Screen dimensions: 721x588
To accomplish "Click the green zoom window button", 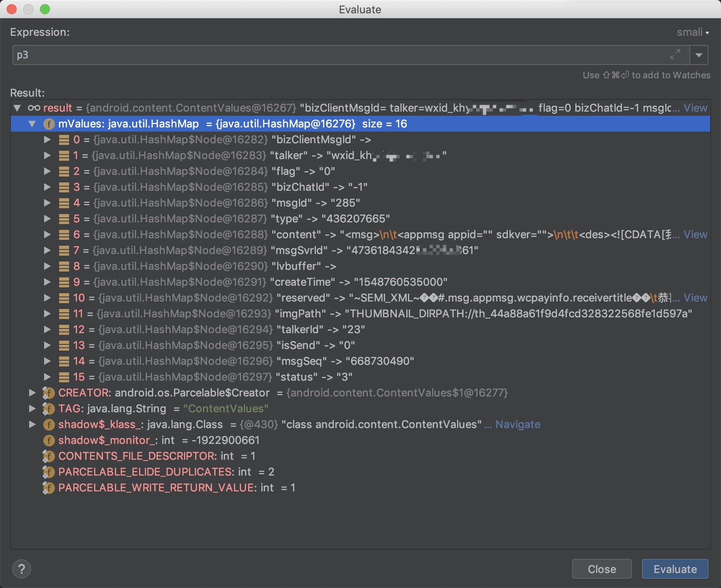I will [45, 9].
